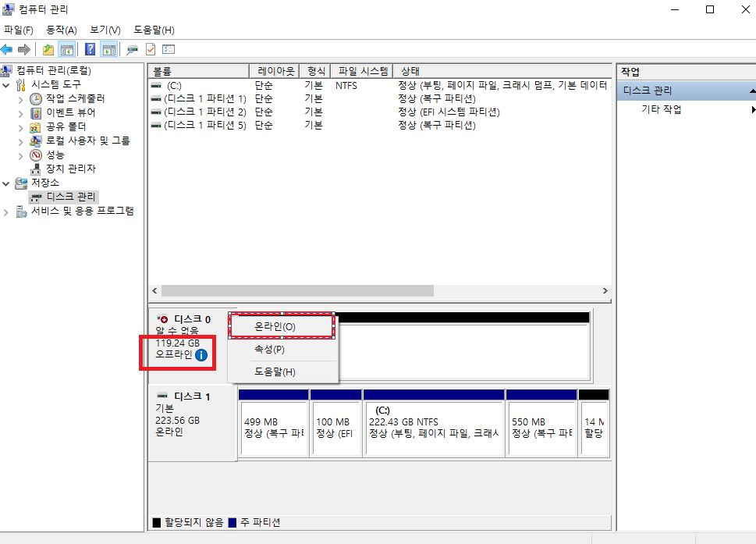This screenshot has width=756, height=544.
Task: Click the gray Forward arrow in toolbar
Action: 23,49
